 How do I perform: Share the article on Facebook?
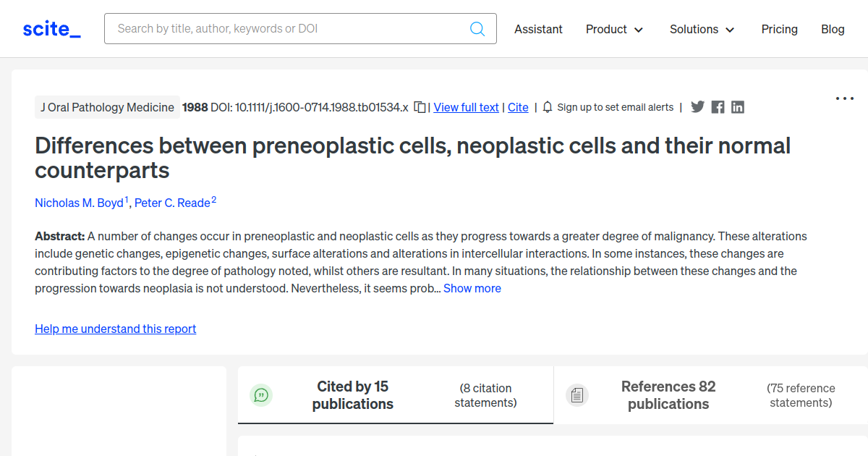[718, 106]
